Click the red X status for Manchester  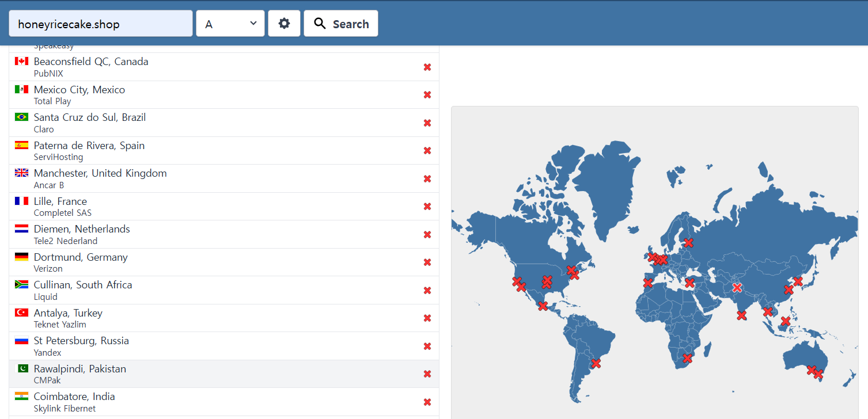427,178
